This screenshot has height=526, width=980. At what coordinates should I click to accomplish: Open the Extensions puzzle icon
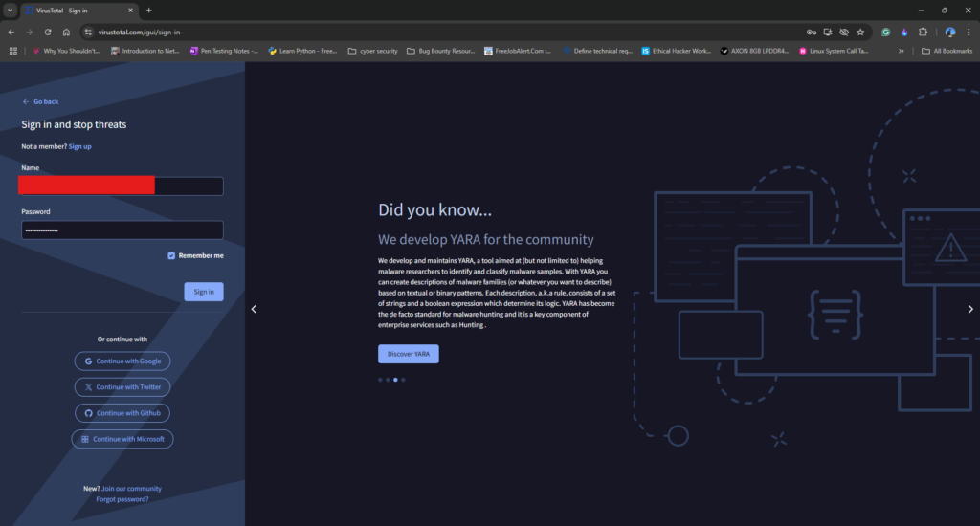click(x=924, y=32)
